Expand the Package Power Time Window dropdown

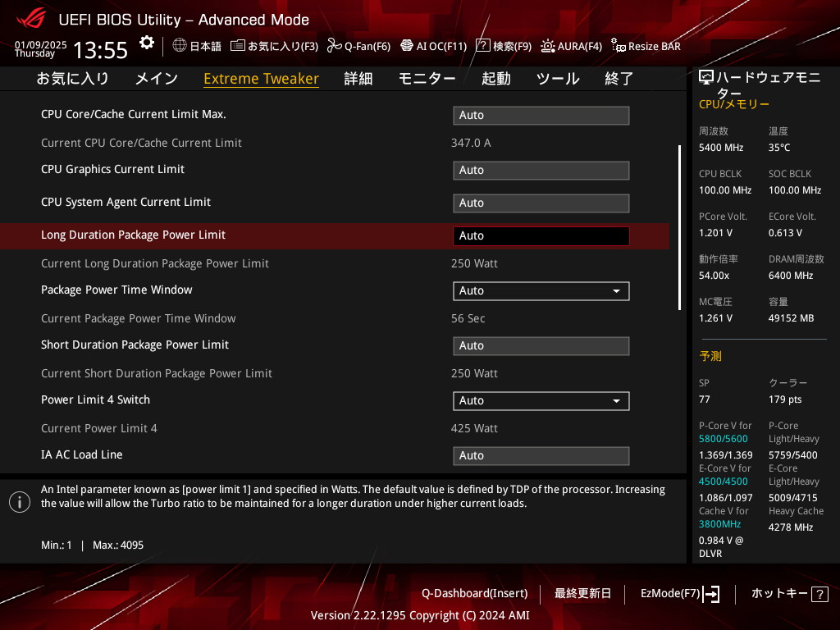coord(541,290)
